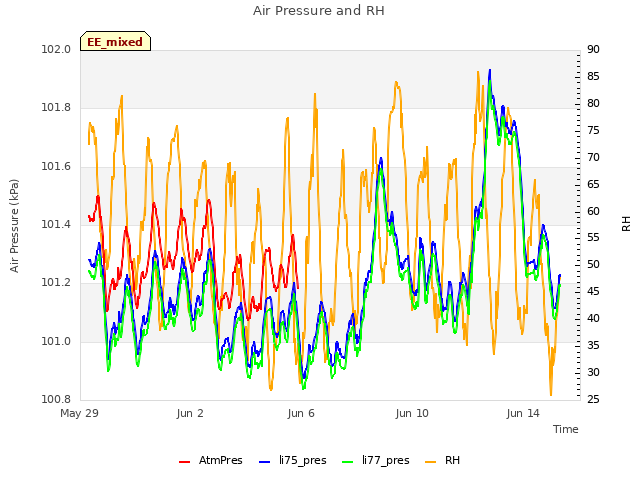Click the orange RH legend color marker

pyautogui.click(x=431, y=462)
